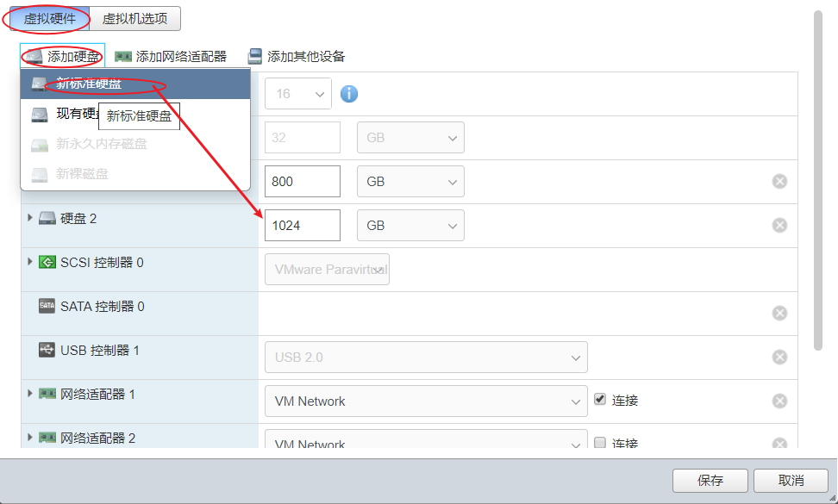Open the USB 2.0 version dropdown

pyautogui.click(x=426, y=358)
